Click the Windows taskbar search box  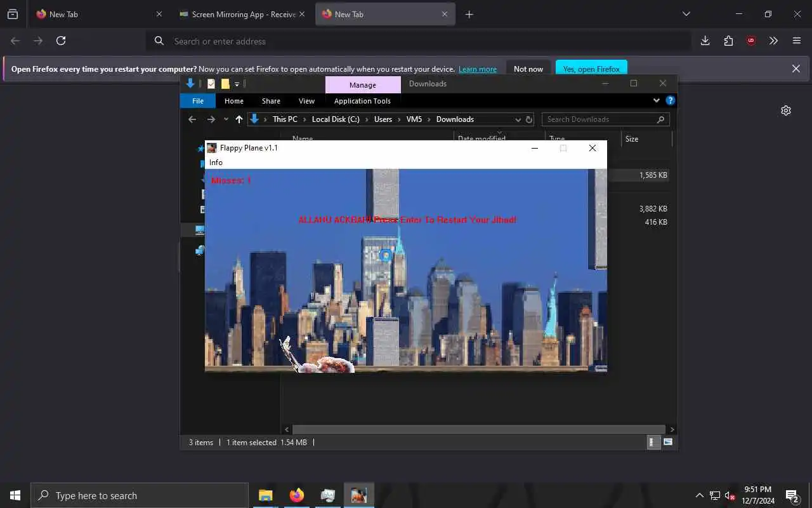tap(140, 495)
